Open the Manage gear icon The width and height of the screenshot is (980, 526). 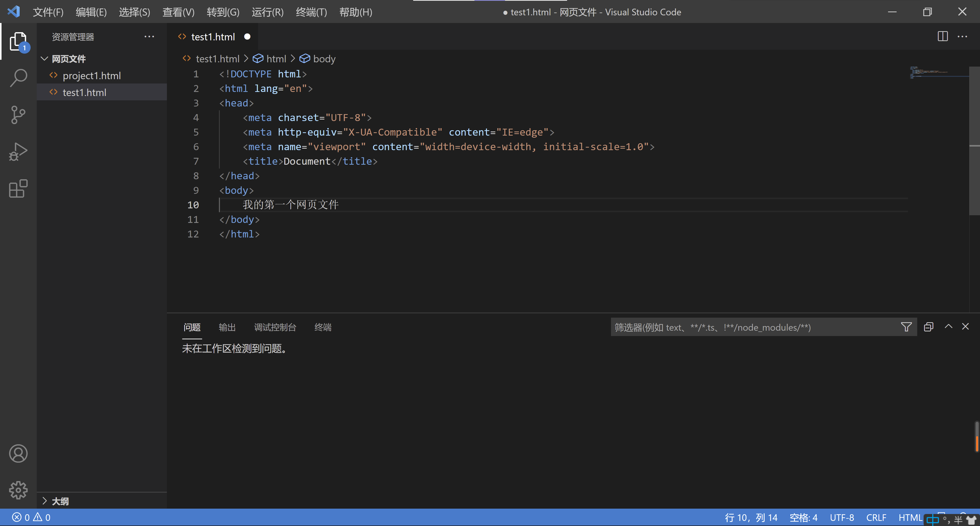click(x=18, y=490)
